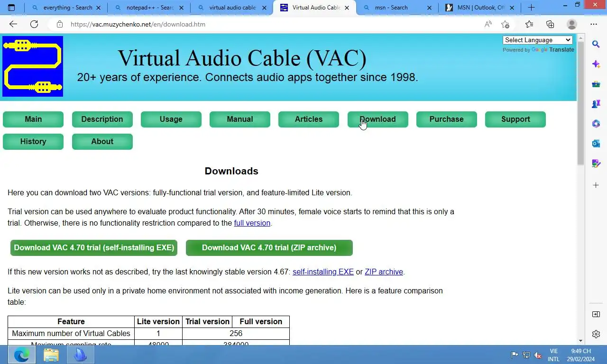Open sidebar Search icon
607x364 pixels.
tap(596, 44)
